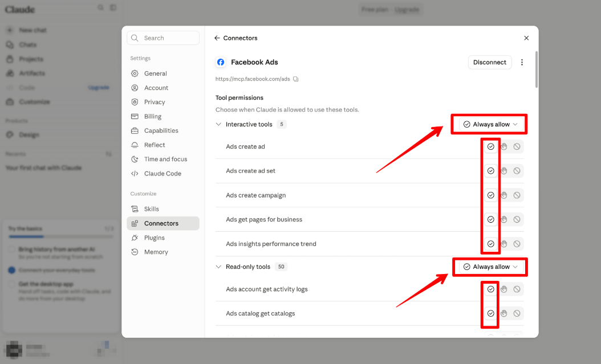Block the Ads create campaign tool
This screenshot has height=364, width=601.
pos(517,195)
